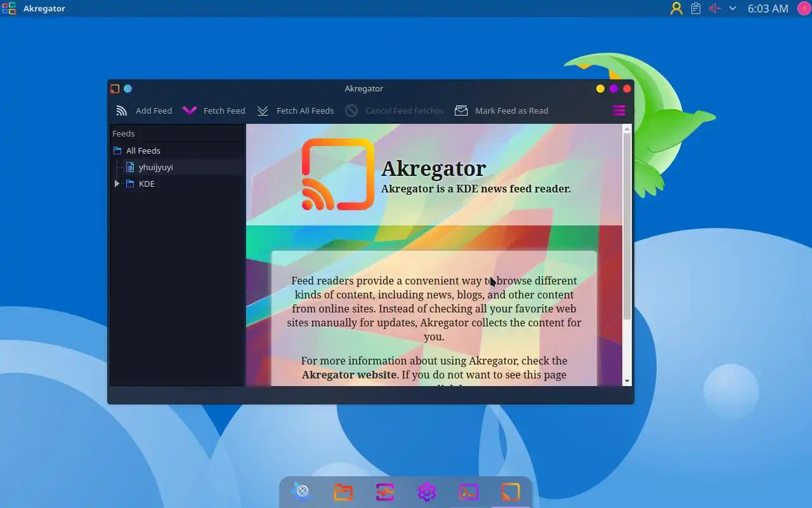Click the Akregator logo image
Screen dimensions: 812x508
[x=337, y=174]
